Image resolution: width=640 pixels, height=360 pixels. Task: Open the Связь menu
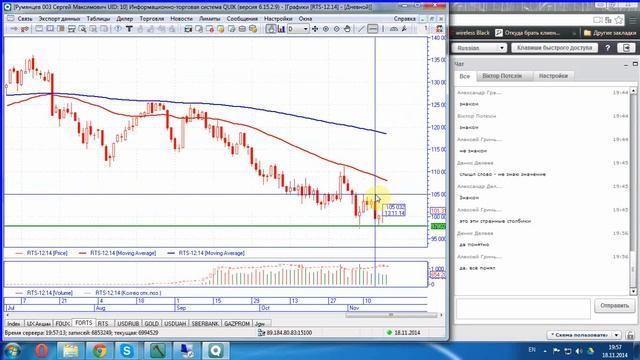(x=24, y=19)
